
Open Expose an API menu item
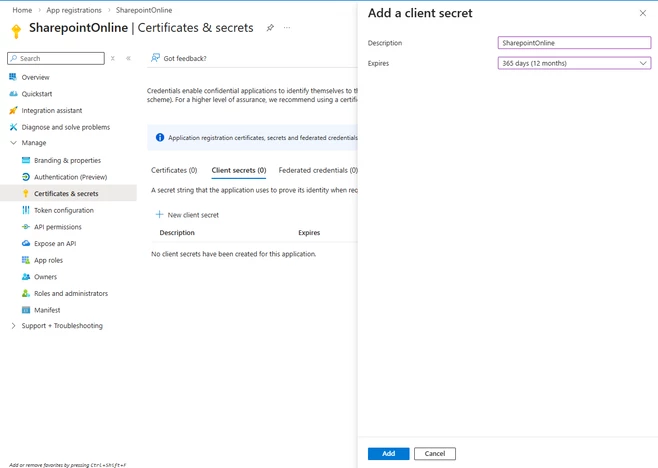[55, 243]
